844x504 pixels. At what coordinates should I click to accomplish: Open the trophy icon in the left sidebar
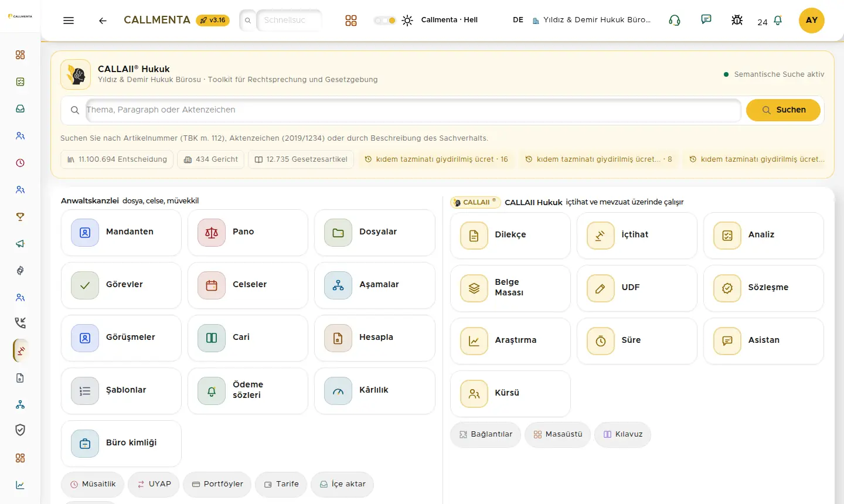click(21, 217)
